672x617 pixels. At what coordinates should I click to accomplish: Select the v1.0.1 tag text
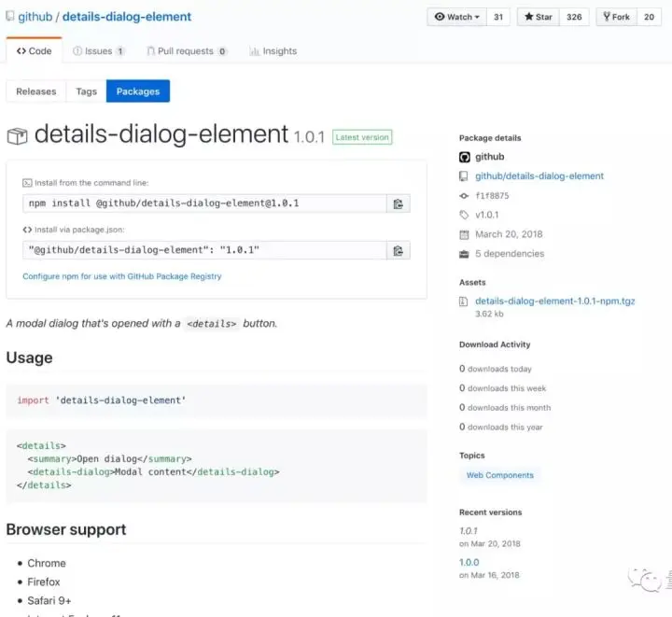tap(487, 215)
